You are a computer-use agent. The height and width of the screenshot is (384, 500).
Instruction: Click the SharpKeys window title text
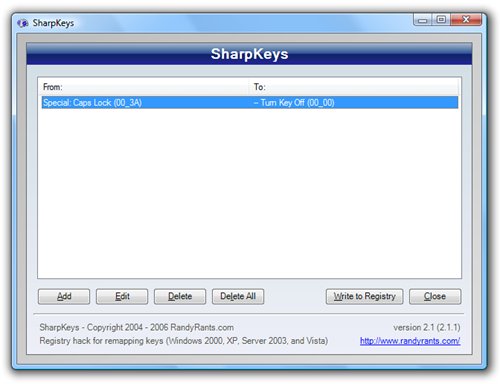pyautogui.click(x=53, y=23)
